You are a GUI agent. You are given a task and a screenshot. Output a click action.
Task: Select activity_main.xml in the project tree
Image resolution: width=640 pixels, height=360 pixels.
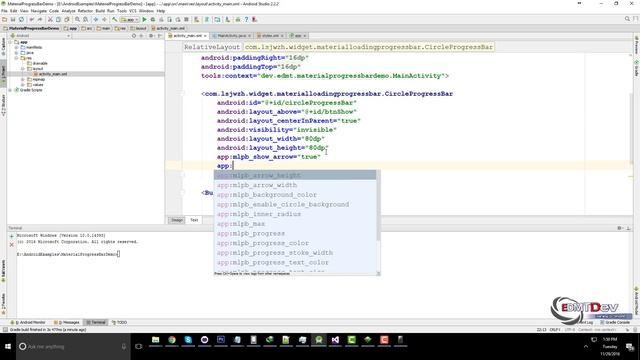[x=50, y=74]
